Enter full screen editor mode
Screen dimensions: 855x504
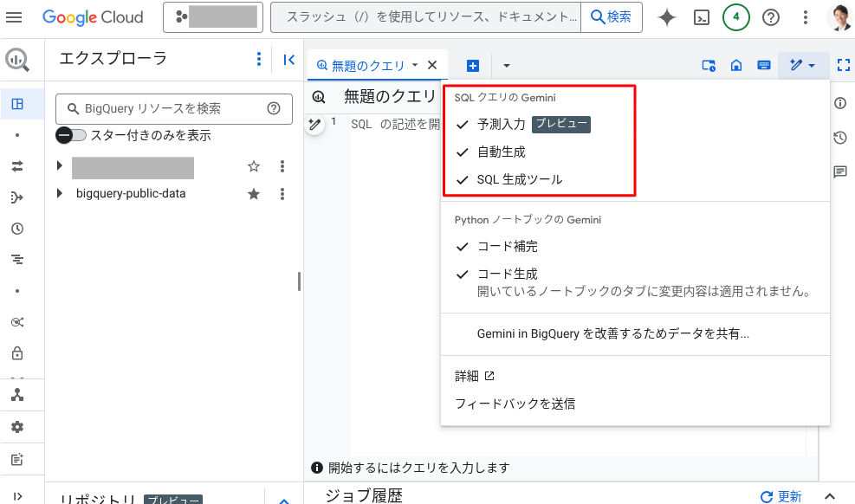[x=843, y=66]
